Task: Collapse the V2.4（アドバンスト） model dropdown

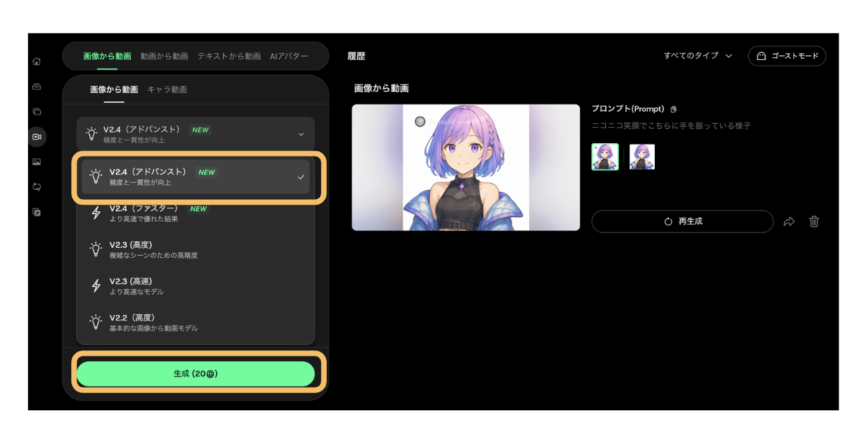Action: click(195, 134)
